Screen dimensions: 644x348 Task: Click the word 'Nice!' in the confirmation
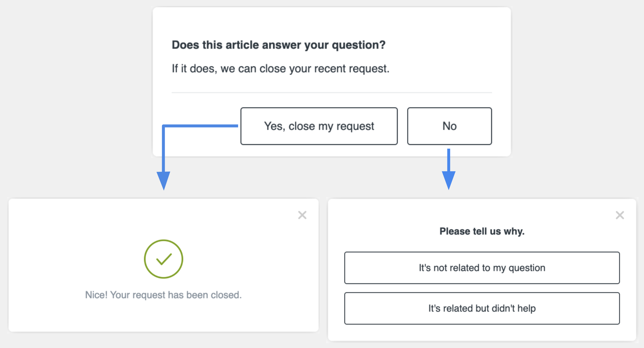click(x=96, y=295)
